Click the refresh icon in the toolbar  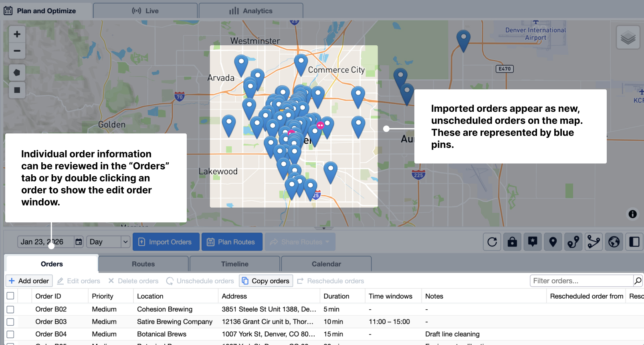pyautogui.click(x=492, y=242)
